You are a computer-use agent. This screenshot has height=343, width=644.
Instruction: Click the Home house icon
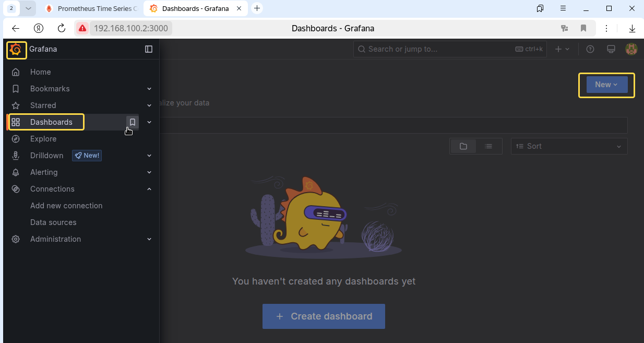16,72
